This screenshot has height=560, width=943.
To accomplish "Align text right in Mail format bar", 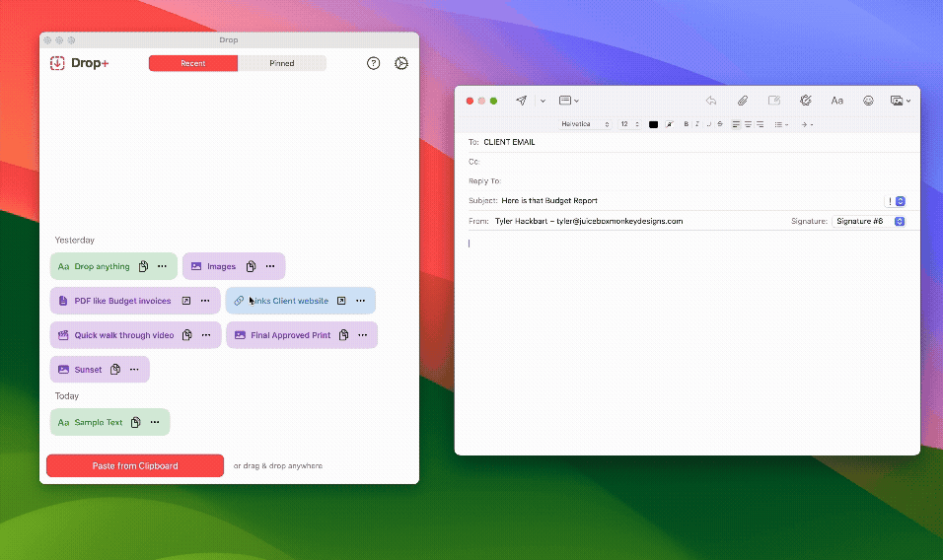I will (x=761, y=124).
